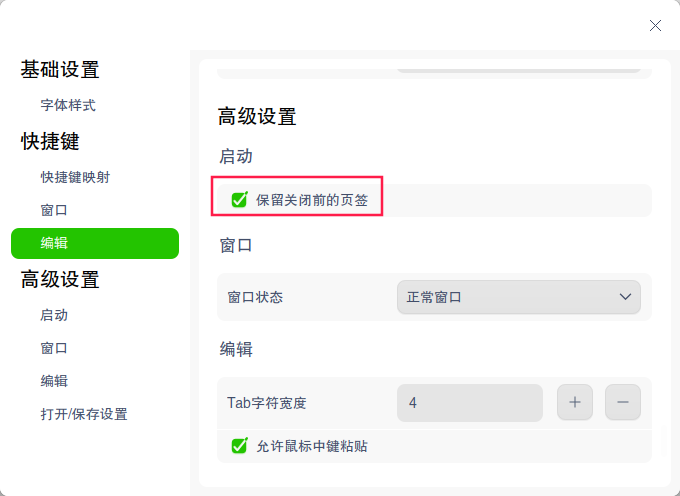Select highlighted 编辑 sidebar item
Viewport: 680px width, 496px height.
coord(95,243)
